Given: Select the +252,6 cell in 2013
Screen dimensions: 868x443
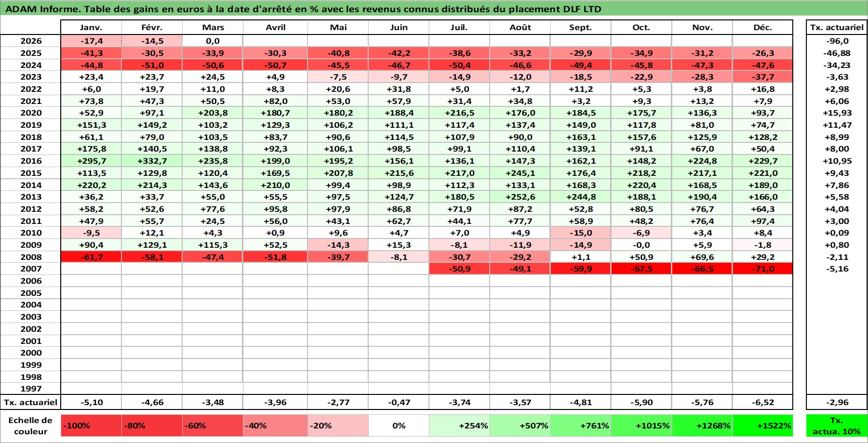Looking at the screenshot, I should pos(520,197).
